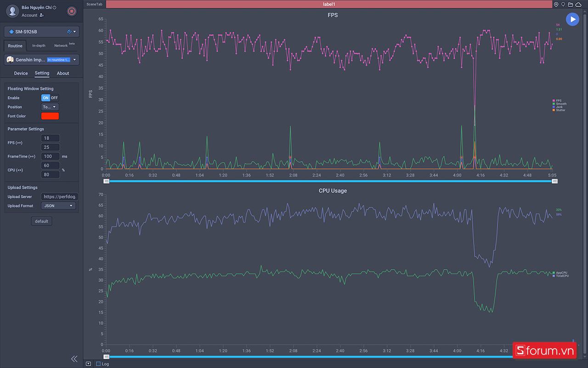The width and height of the screenshot is (588, 368).
Task: Open the folder icon in top bar
Action: pyautogui.click(x=570, y=4)
